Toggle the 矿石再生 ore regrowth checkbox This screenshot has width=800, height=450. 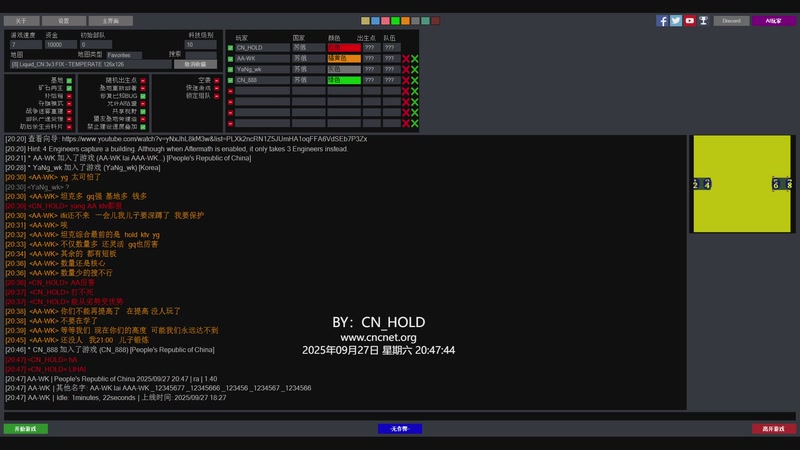(69, 88)
